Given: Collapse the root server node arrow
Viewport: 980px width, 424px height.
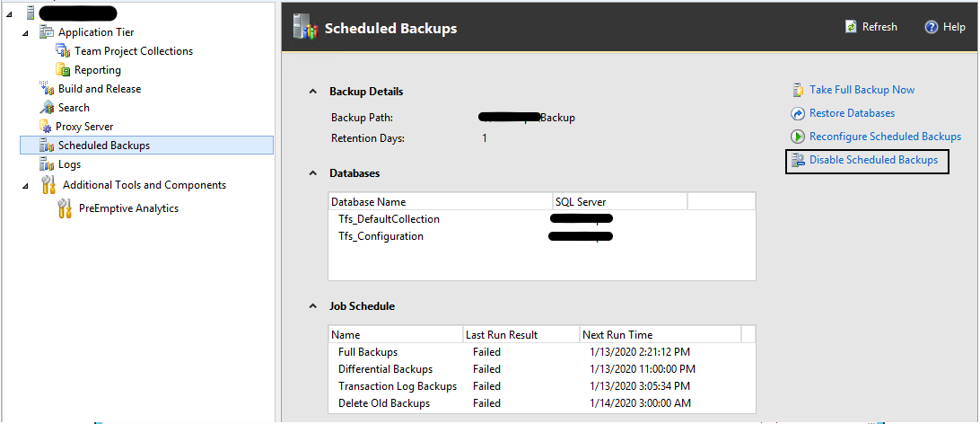Looking at the screenshot, I should [9, 13].
